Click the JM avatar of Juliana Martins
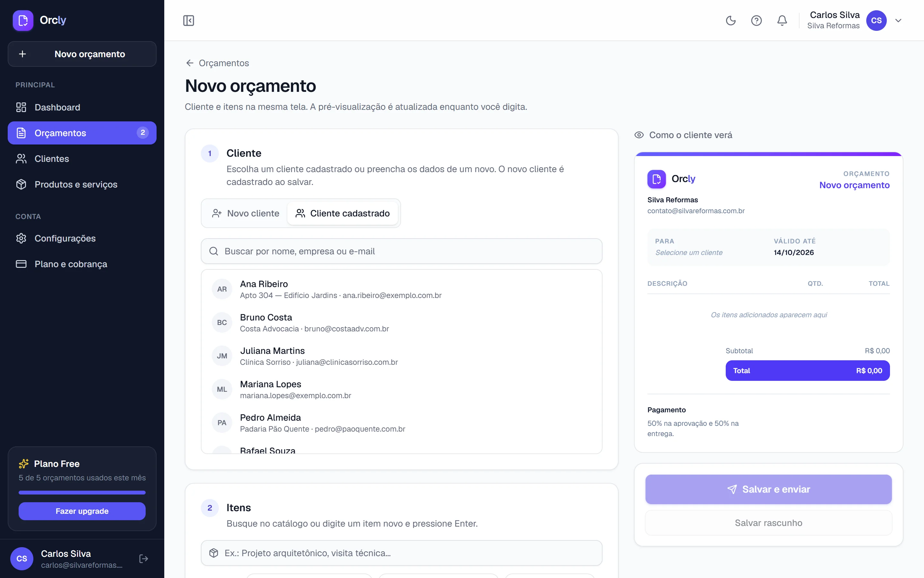Screen dimensions: 924x578 [222, 356]
